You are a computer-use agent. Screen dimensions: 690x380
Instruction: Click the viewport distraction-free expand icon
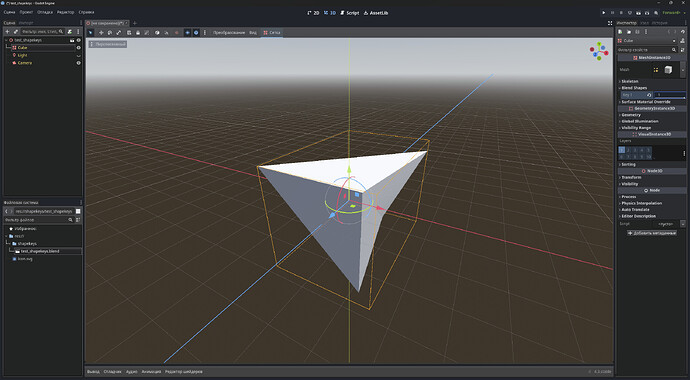coord(610,23)
